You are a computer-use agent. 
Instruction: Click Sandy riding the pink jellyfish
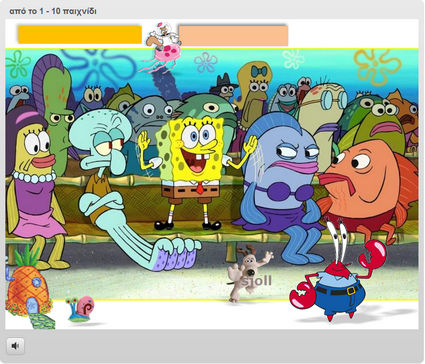(162, 47)
